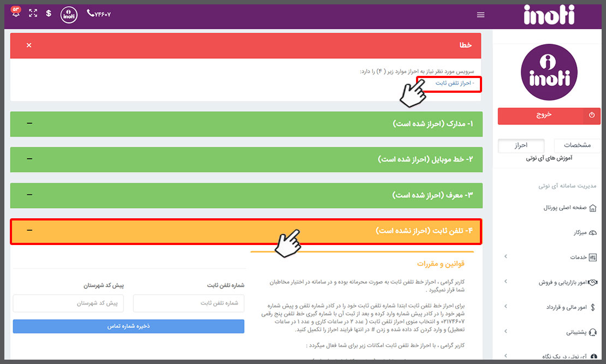Expand امور مالی و قرارداد sidebar menu
This screenshot has height=364, width=606.
505,307
